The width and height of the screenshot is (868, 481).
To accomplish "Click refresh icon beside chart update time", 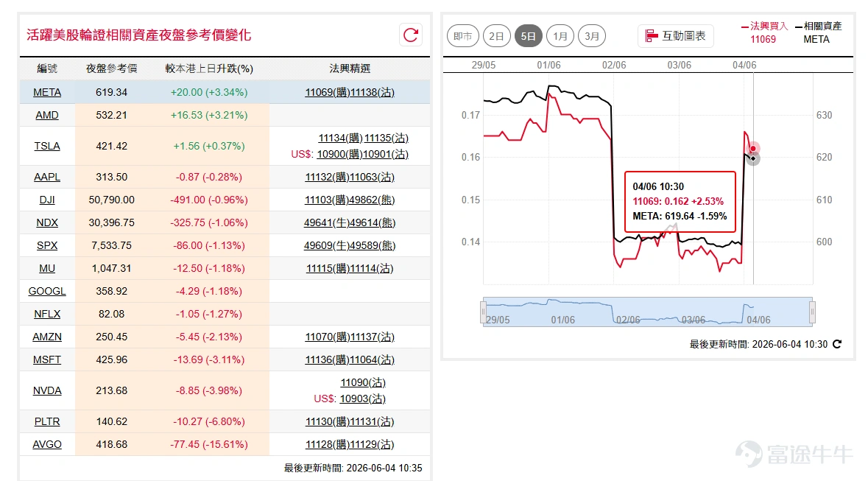I will pos(837,344).
